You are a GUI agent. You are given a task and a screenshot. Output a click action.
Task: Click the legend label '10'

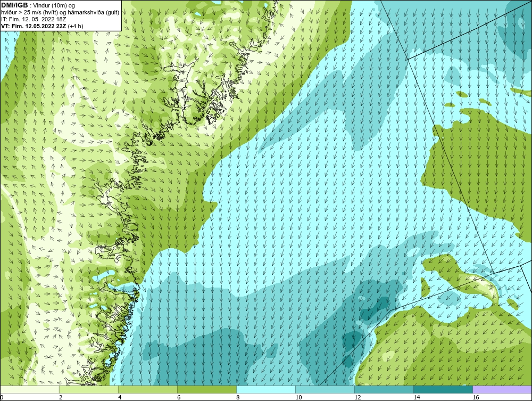[298, 397]
